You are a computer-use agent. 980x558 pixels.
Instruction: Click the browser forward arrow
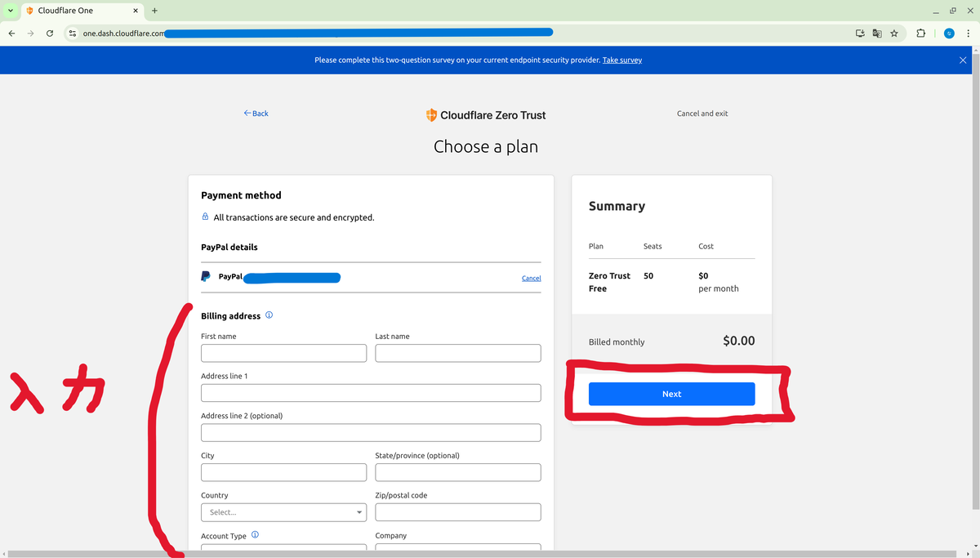[x=31, y=33]
